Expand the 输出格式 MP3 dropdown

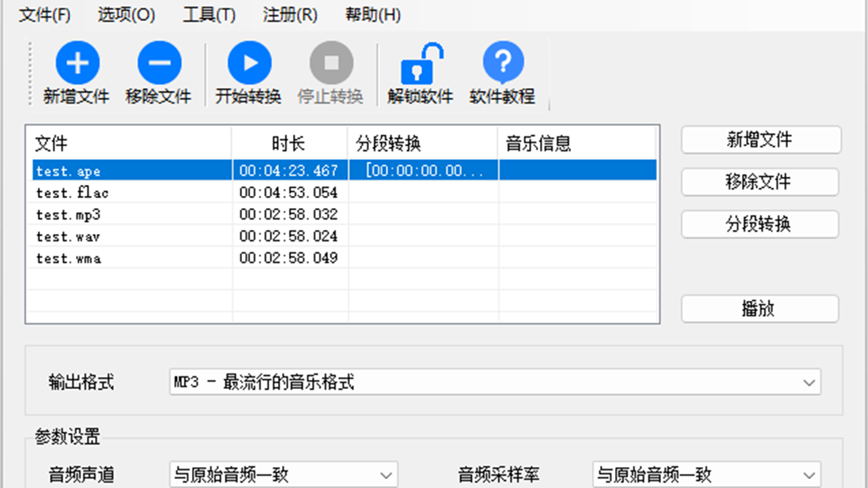(494, 382)
